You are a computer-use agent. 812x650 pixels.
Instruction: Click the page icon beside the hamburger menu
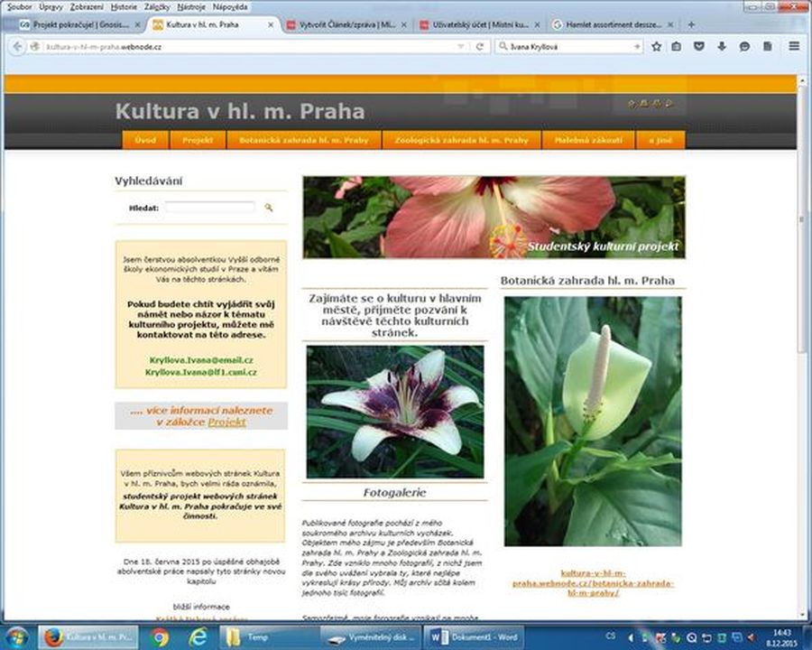pyautogui.click(x=768, y=47)
